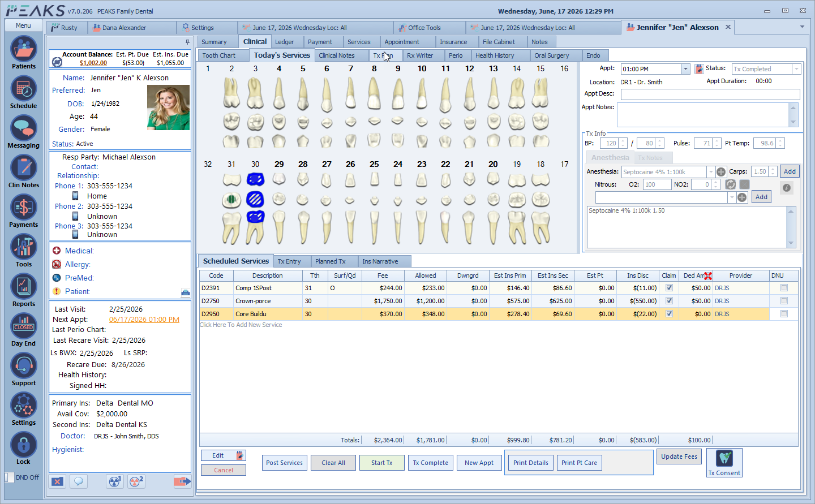
Task: Switch to the Ledger tab
Action: click(285, 42)
